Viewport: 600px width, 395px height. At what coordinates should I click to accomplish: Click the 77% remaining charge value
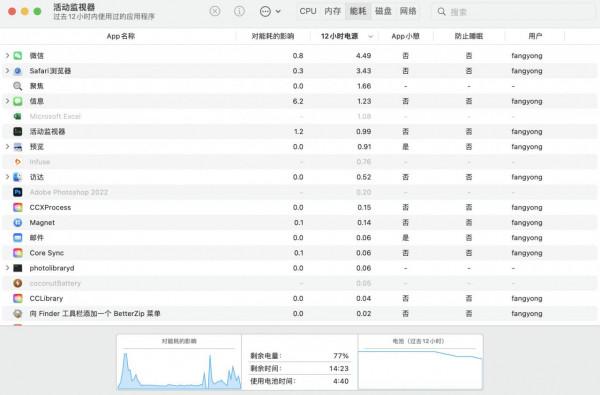[341, 356]
